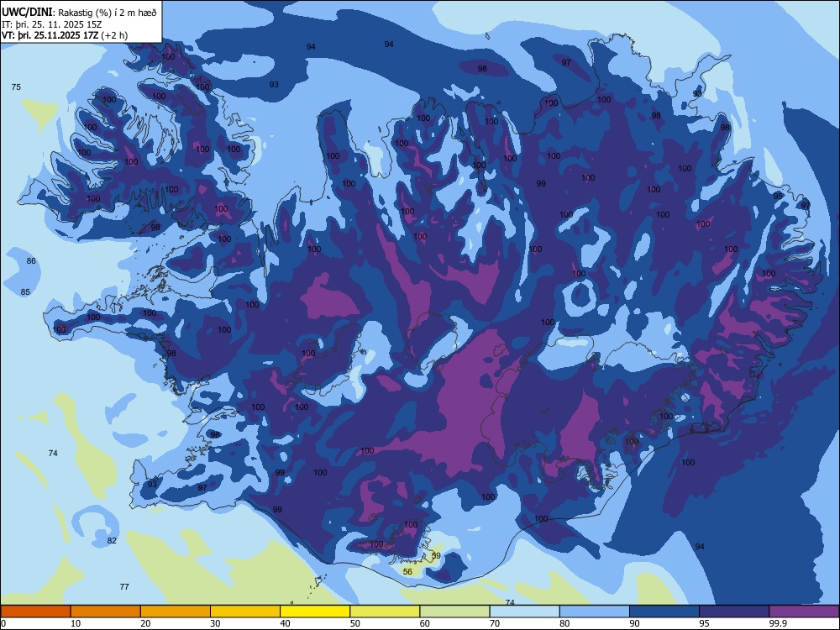
Task: Click the map value 82
Action: coord(112,540)
